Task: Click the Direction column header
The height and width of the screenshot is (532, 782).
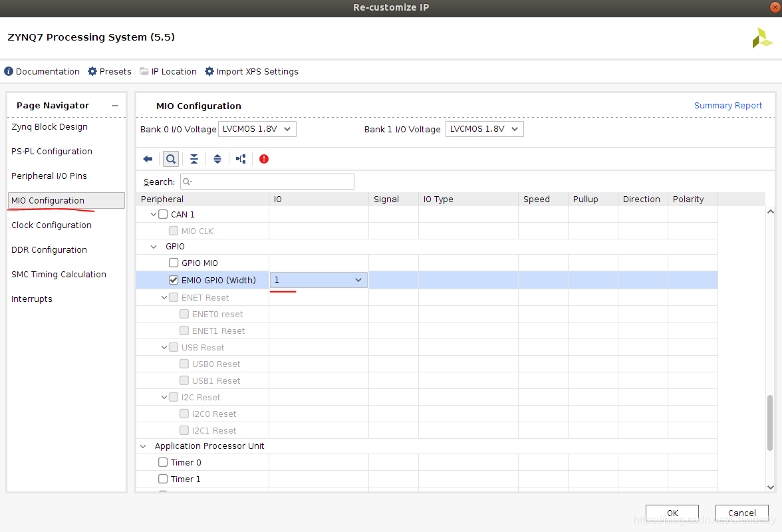Action: click(643, 199)
